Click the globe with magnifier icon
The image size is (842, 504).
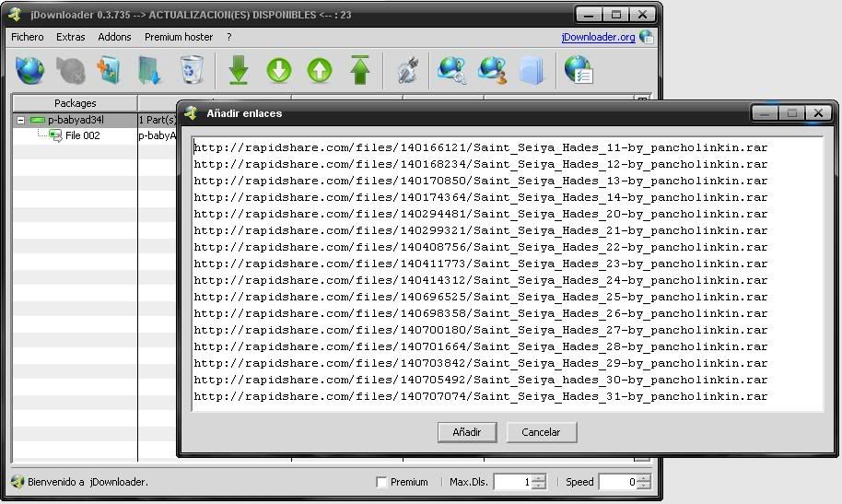click(451, 70)
